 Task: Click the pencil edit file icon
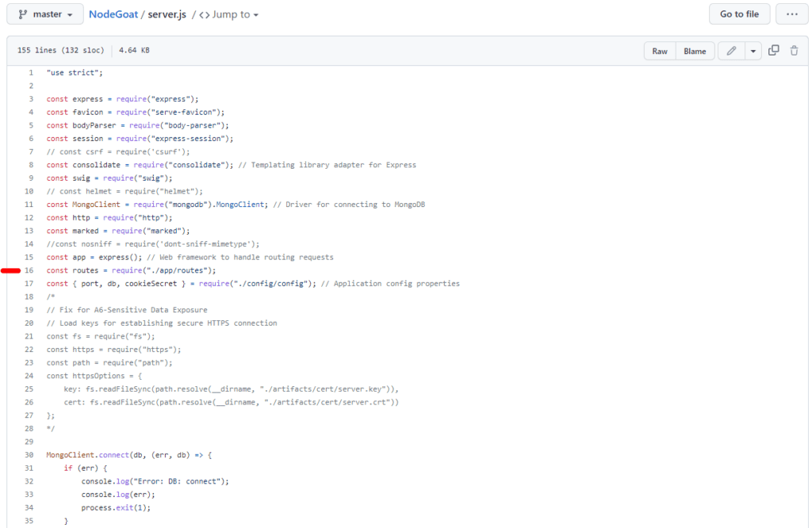[731, 51]
